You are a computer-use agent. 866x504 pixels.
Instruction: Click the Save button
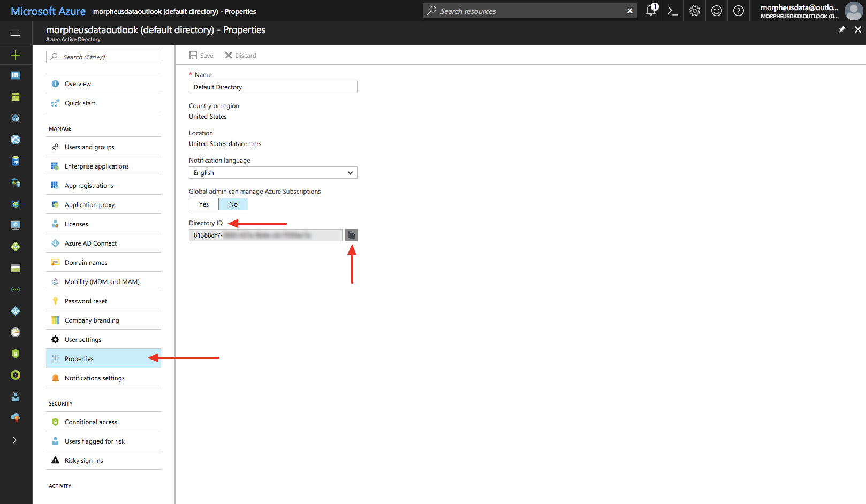click(x=201, y=56)
